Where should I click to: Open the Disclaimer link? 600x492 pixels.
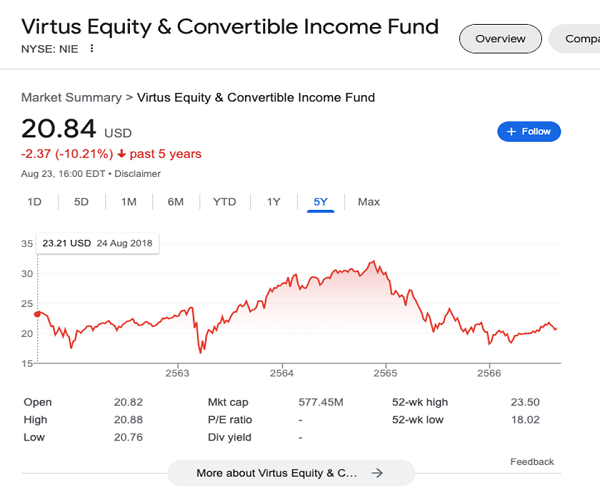pos(137,174)
